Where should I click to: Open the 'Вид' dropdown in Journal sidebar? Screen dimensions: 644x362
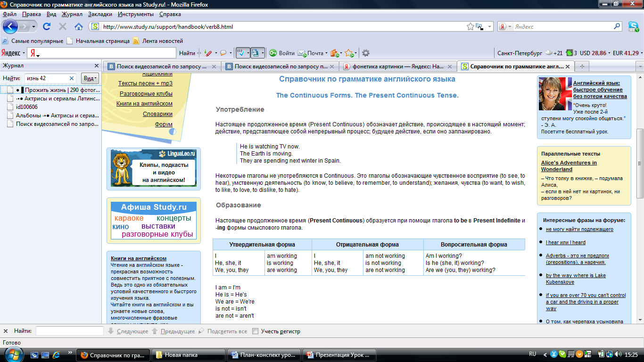coord(90,78)
